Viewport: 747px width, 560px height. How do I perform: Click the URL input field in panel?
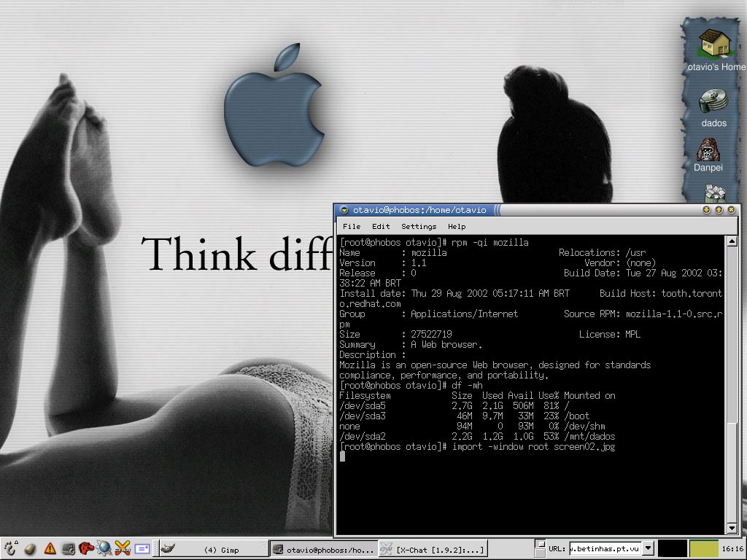tap(605, 548)
